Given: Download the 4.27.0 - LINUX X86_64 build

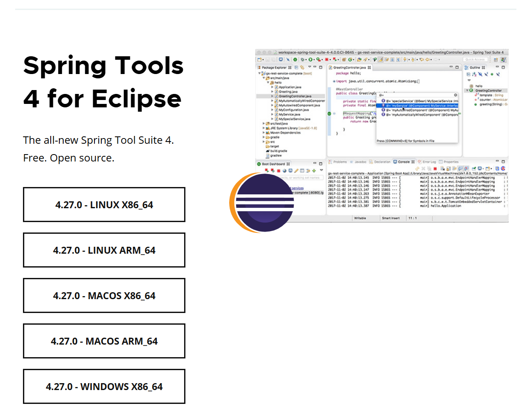Looking at the screenshot, I should point(104,204).
